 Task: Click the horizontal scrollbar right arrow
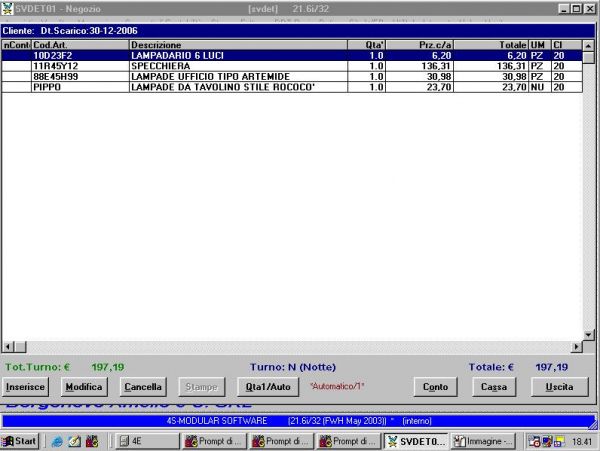pos(576,346)
